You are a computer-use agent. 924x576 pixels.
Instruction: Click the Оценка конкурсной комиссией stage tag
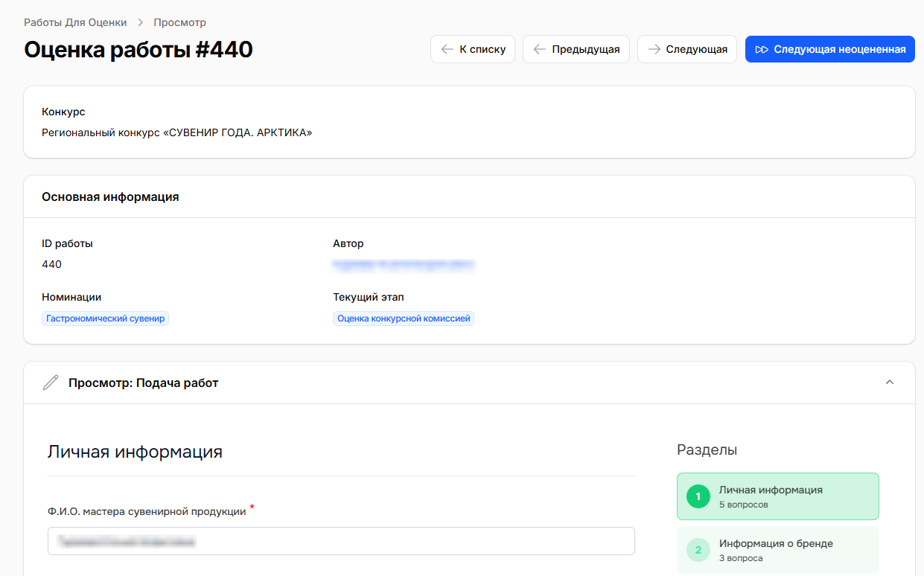click(404, 319)
